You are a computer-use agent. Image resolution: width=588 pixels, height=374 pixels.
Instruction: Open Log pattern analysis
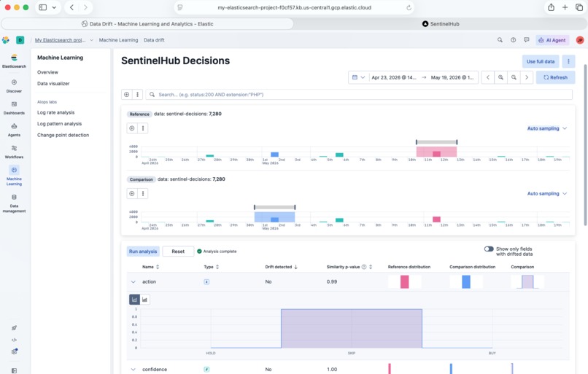(x=59, y=124)
